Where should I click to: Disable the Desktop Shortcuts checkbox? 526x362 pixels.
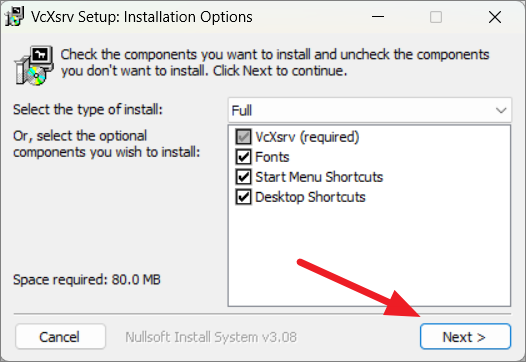pyautogui.click(x=243, y=197)
